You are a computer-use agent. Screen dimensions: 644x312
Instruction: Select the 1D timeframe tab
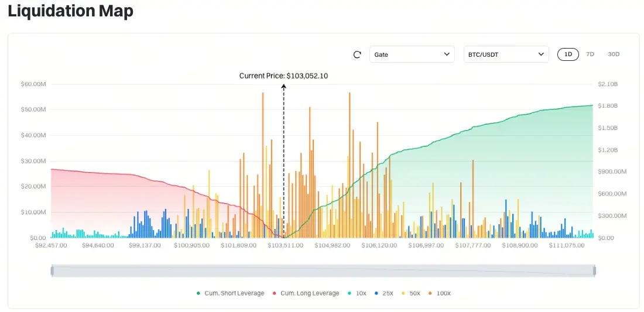click(x=568, y=54)
